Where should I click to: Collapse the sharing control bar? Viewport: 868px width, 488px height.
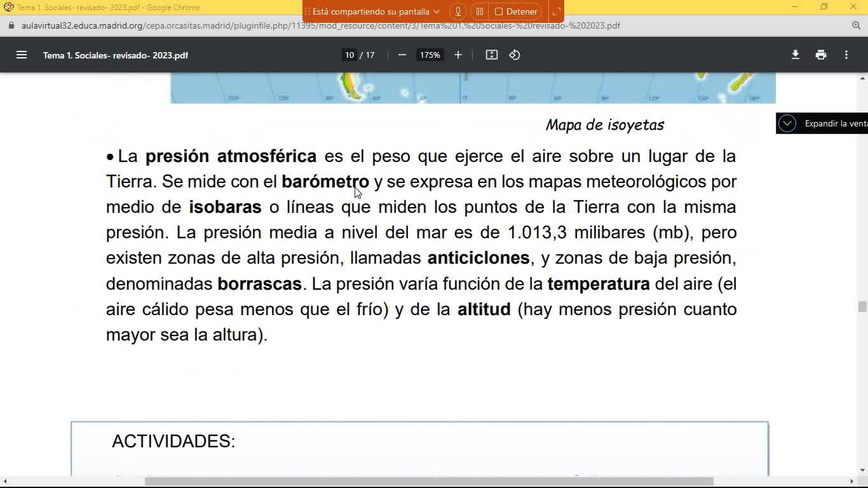[555, 11]
